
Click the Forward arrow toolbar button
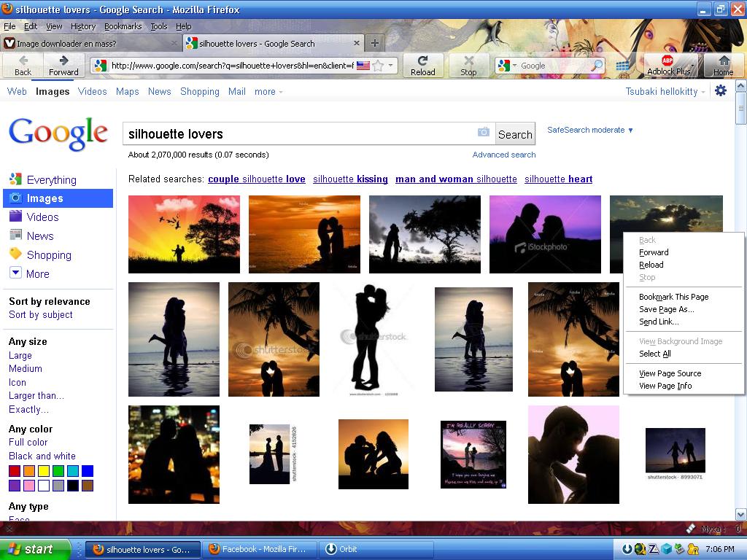pos(63,65)
